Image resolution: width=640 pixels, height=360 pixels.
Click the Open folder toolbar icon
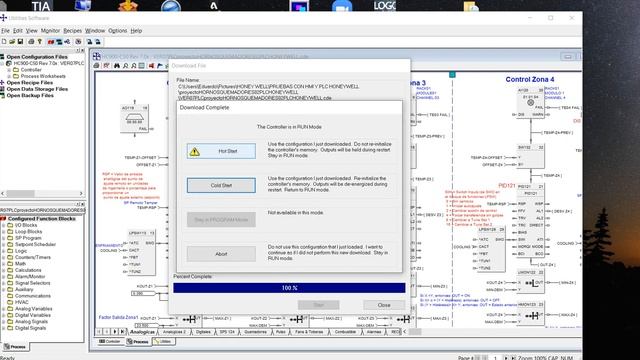(12, 42)
